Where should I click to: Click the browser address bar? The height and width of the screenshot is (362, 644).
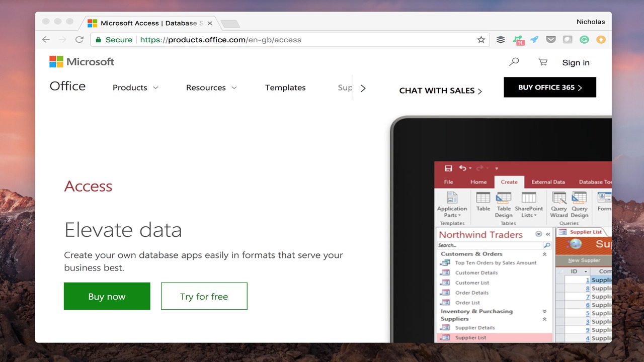(x=291, y=40)
